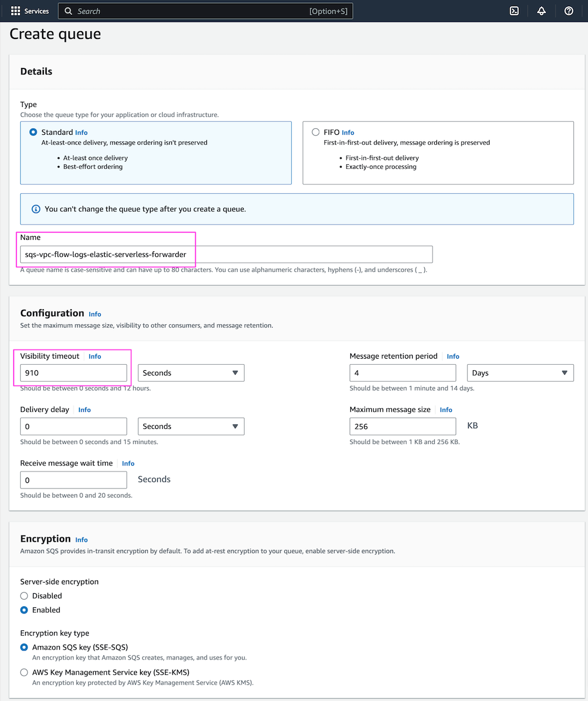Open Info link for Maximum message size
This screenshot has height=701, width=588.
coord(446,409)
